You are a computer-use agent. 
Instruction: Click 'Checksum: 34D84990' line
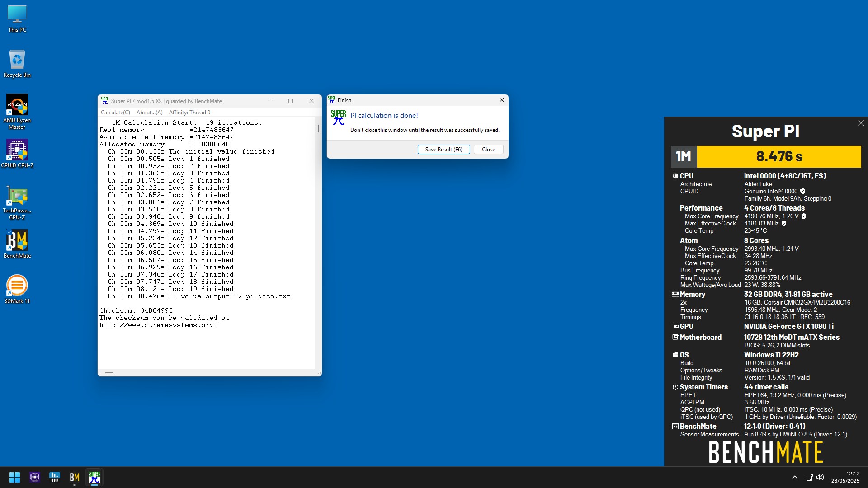[136, 311]
